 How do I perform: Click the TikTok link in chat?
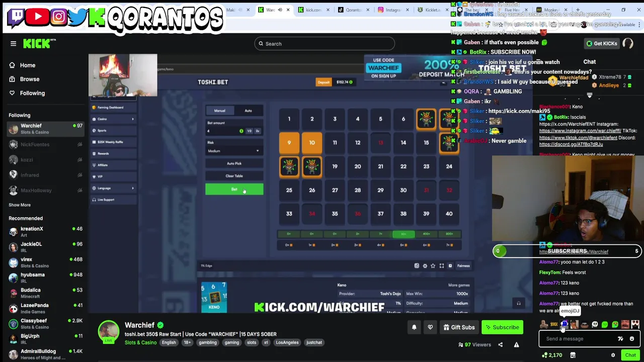578,137
